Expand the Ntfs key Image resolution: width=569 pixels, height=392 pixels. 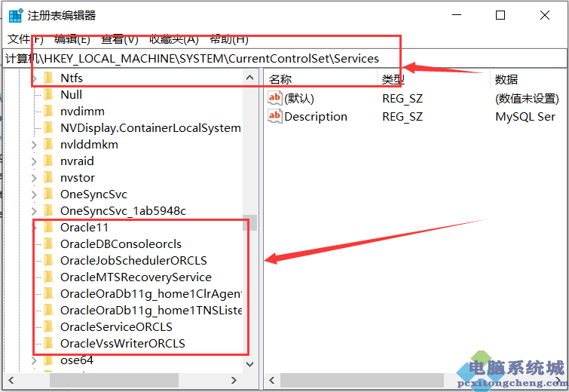tap(35, 78)
